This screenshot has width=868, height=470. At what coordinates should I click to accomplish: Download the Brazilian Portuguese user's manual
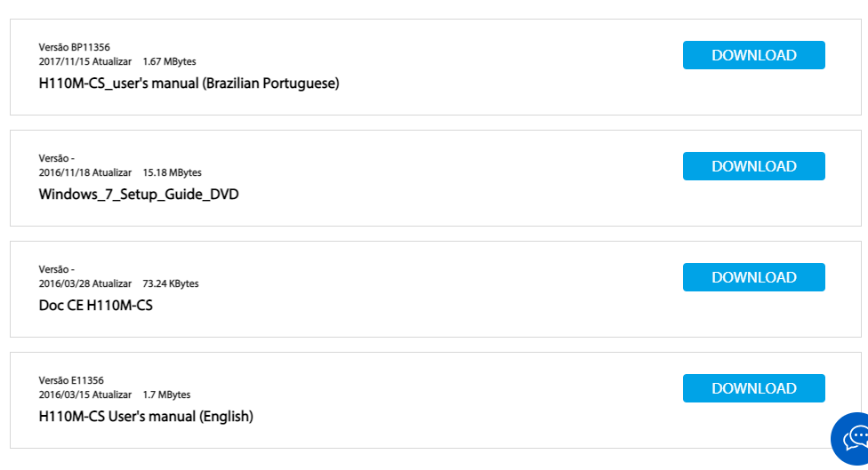(x=753, y=55)
